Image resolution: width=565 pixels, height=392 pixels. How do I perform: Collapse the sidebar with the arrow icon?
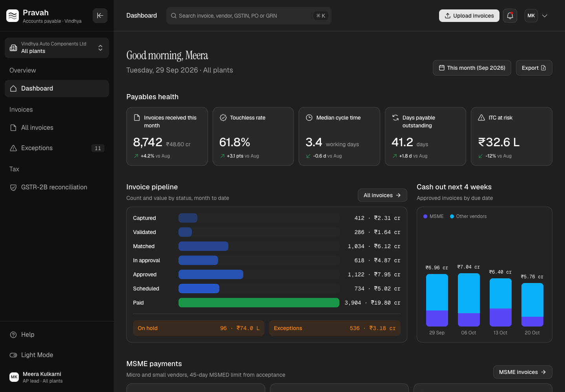100,16
